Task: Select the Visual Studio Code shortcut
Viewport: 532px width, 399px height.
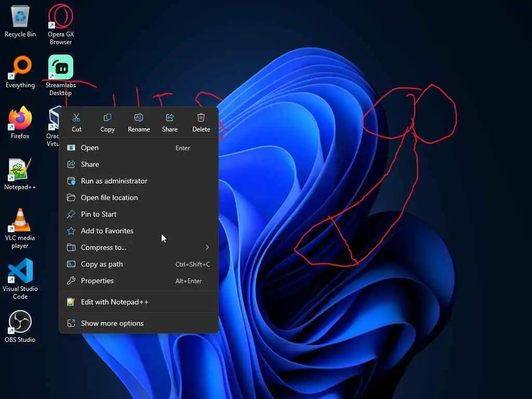Action: click(x=20, y=279)
